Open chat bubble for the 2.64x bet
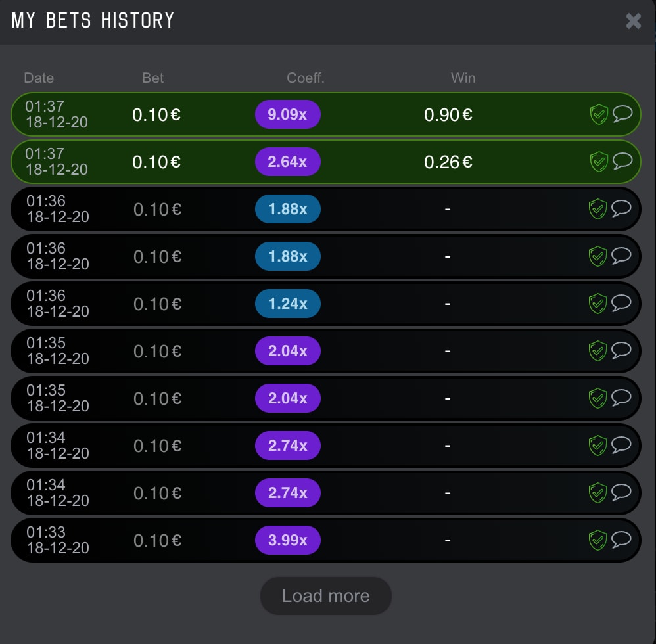The image size is (656, 644). pos(622,160)
